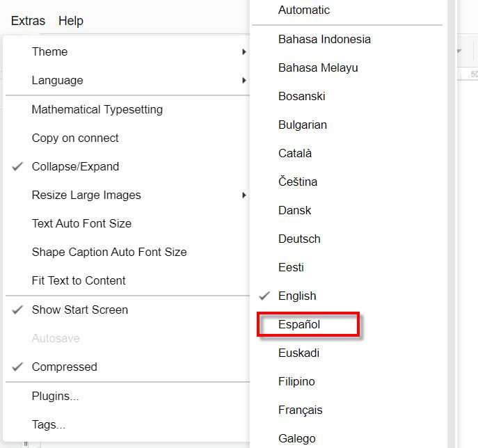Screen dimensions: 478x448
Task: Open the Extras menu
Action: pos(28,21)
